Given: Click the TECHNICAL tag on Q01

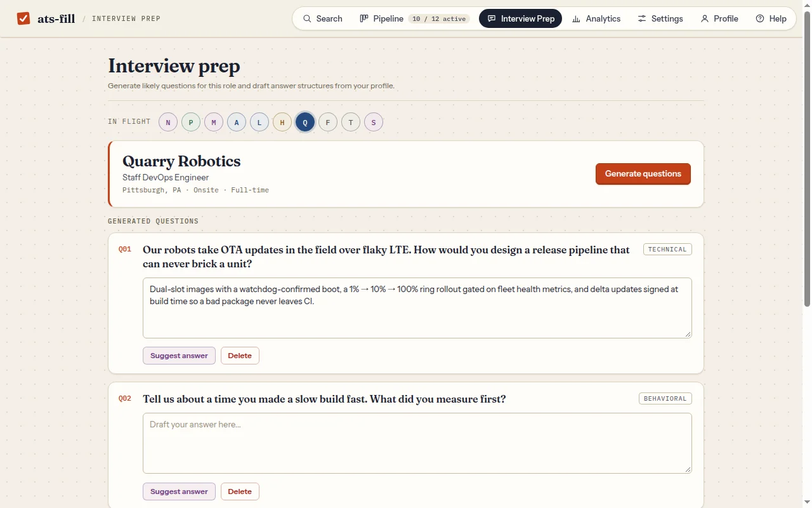Looking at the screenshot, I should [x=667, y=250].
